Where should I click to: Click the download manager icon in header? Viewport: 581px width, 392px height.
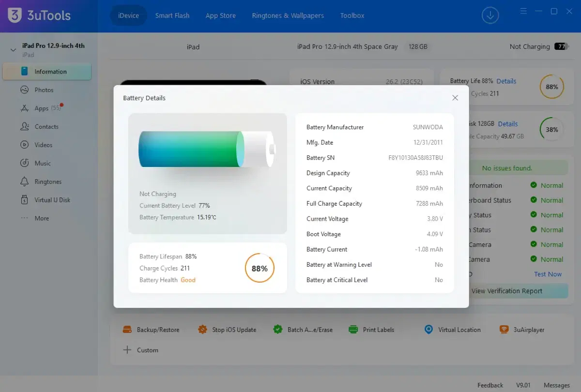click(x=490, y=15)
